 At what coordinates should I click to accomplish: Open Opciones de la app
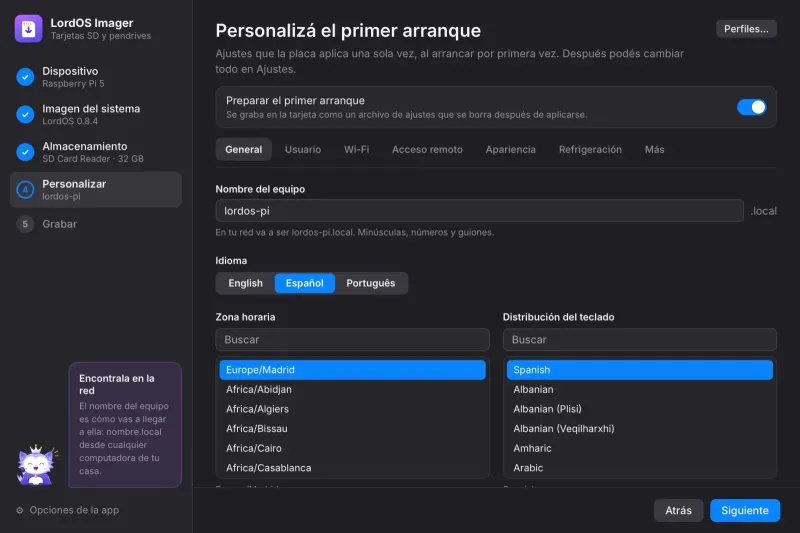[x=68, y=510]
